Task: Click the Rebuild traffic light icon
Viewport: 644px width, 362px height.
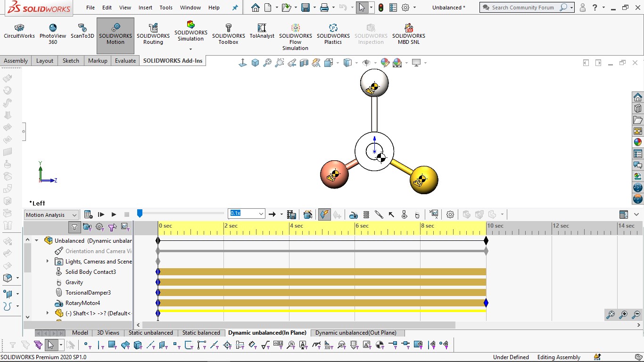Action: pos(381,8)
